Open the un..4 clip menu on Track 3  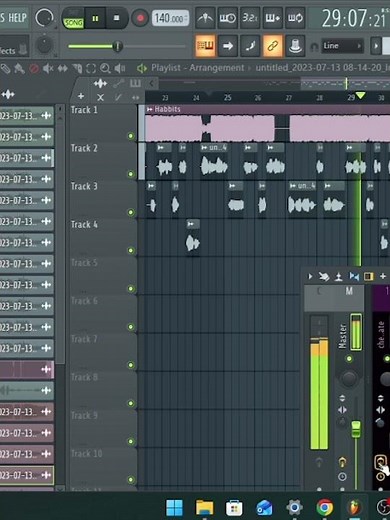[293, 186]
